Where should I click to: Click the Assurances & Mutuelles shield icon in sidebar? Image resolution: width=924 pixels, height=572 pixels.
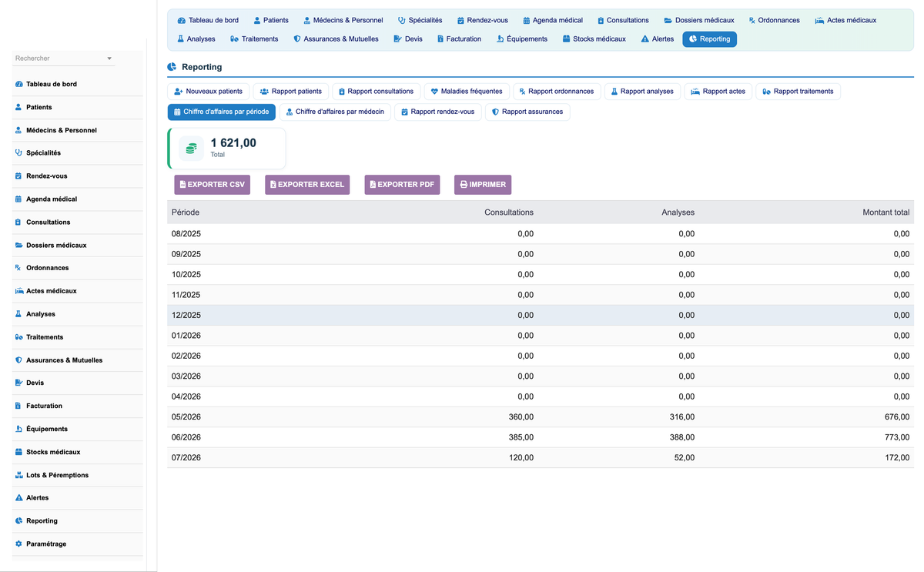coord(18,360)
